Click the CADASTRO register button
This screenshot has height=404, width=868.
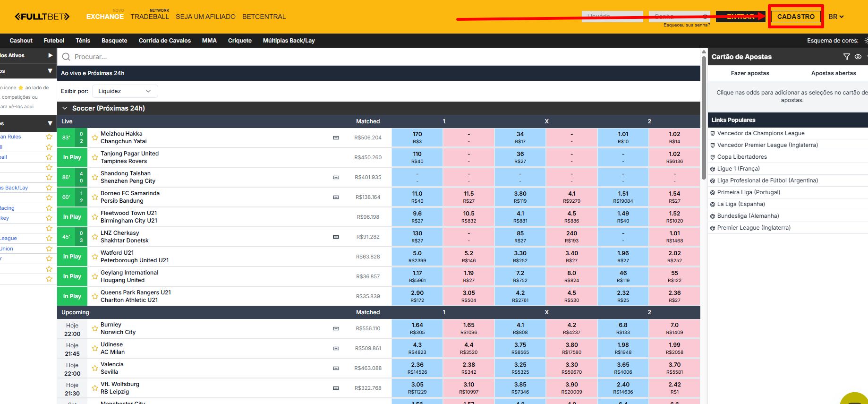click(796, 17)
